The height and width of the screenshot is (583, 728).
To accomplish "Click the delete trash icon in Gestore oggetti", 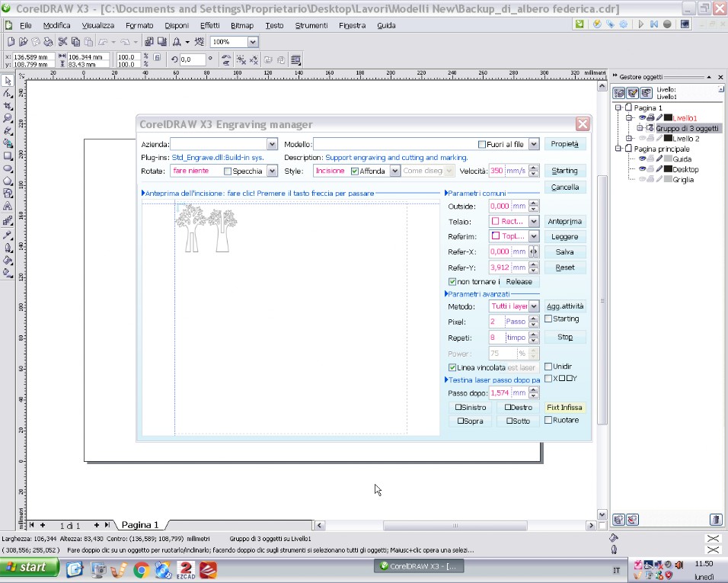I will (716, 519).
